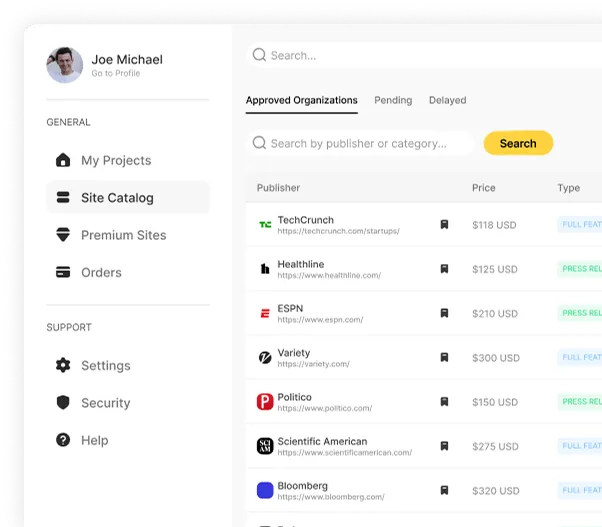Screen dimensions: 602x527
Task: Open the bloomberg.com URL
Action: click(x=331, y=497)
